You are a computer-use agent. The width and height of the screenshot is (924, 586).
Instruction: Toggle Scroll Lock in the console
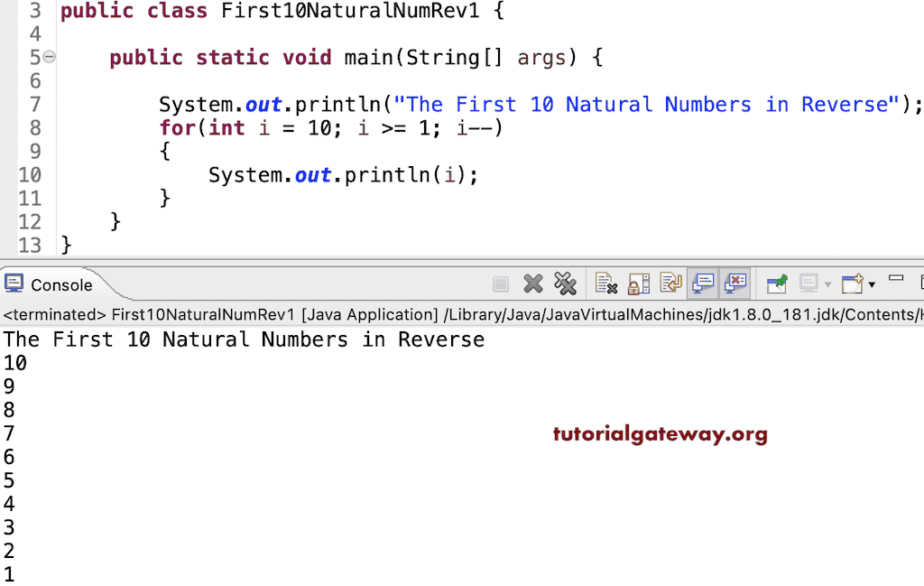click(638, 283)
